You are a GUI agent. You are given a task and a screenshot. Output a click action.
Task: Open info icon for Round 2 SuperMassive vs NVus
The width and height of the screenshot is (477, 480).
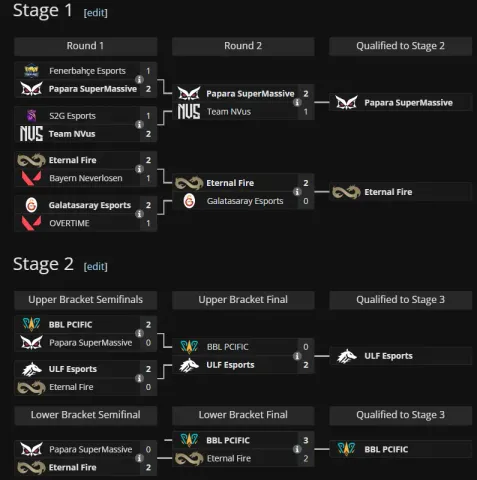[x=297, y=103]
